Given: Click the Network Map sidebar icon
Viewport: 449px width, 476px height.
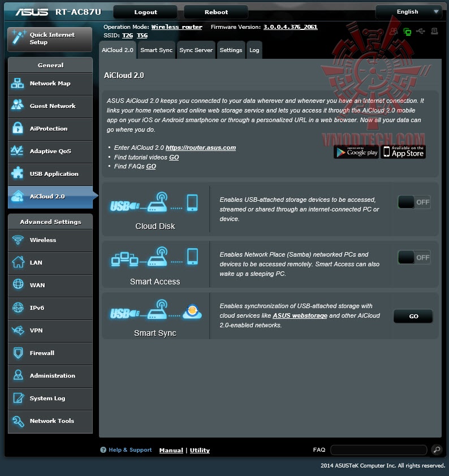Looking at the screenshot, I should (x=18, y=83).
